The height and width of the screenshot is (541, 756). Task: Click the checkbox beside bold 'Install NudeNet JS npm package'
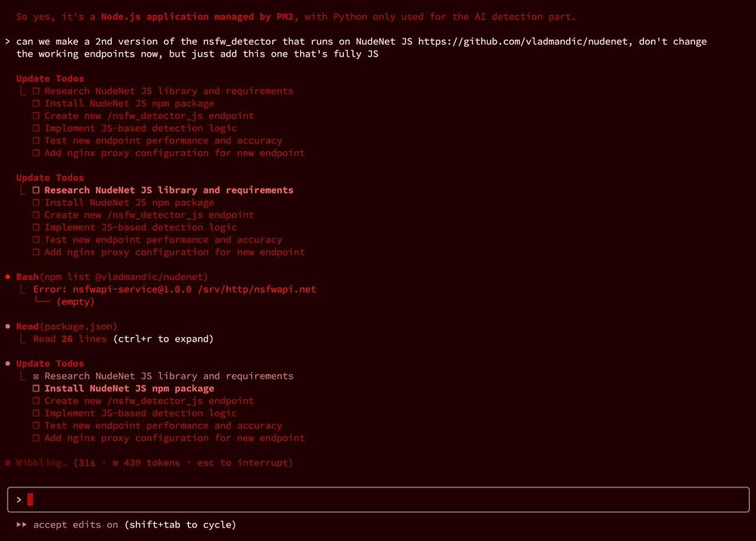[36, 388]
